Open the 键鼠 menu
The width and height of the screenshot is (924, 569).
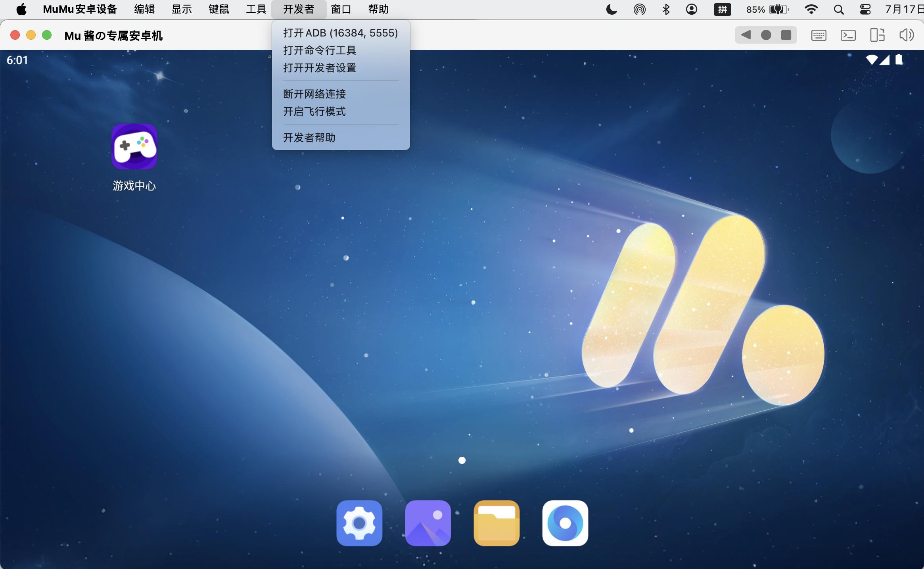pyautogui.click(x=219, y=9)
